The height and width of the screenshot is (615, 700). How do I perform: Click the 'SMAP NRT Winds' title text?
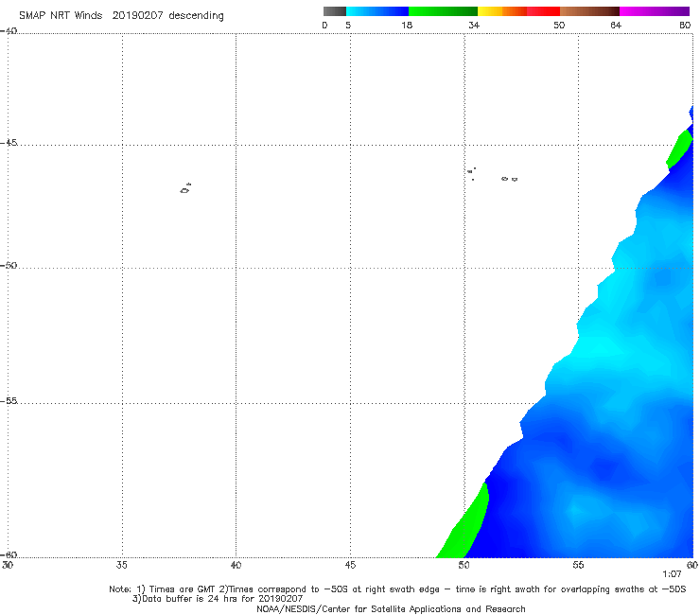click(61, 15)
